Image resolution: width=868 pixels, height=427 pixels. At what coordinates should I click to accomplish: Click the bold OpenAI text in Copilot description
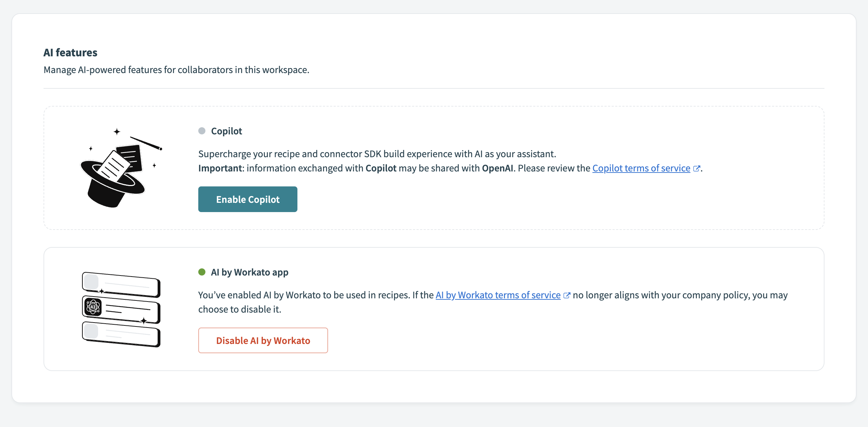(497, 168)
